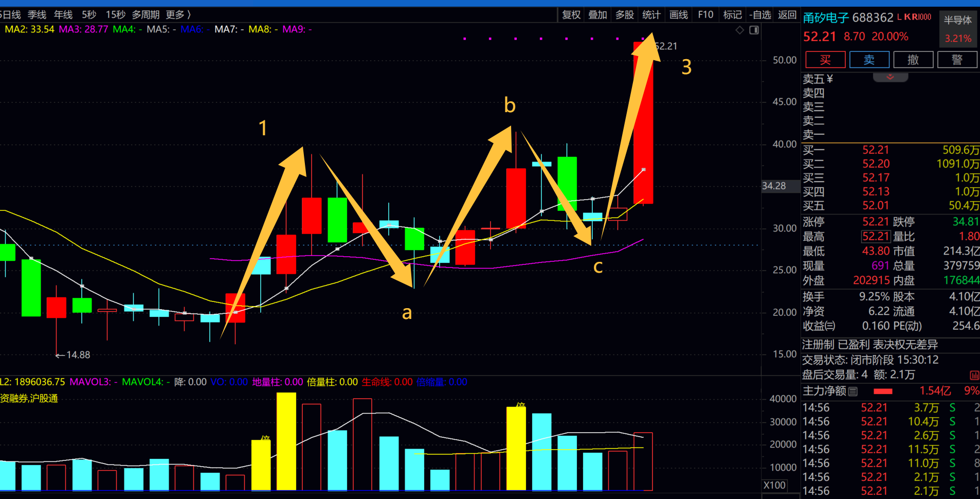This screenshot has width=980, height=499.
Task: Switch to the 年线 yearly period tab
Action: [63, 14]
